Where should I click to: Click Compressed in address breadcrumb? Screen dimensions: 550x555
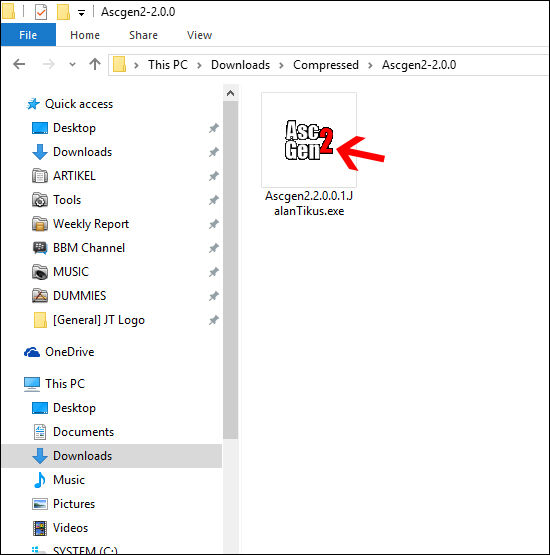(326, 65)
